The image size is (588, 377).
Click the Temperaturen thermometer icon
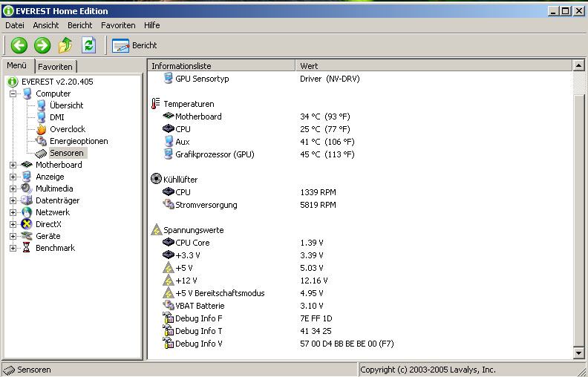tap(156, 103)
